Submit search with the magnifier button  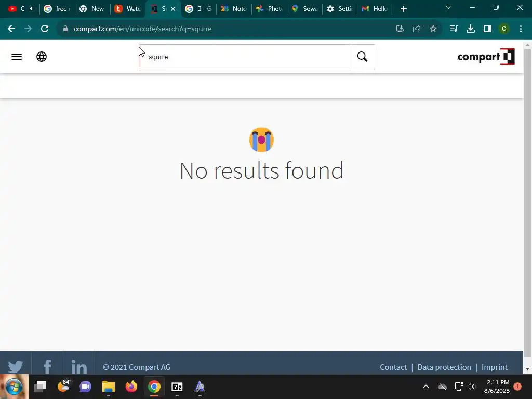(362, 57)
